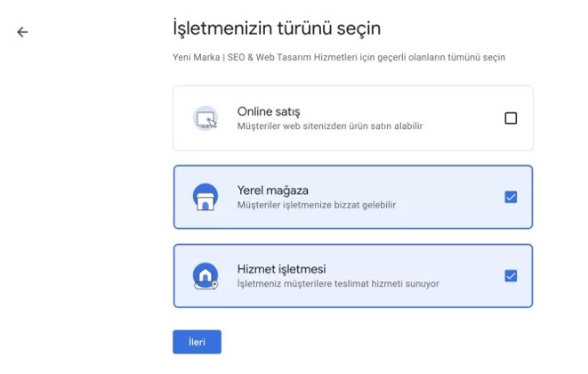Image resolution: width=588 pixels, height=374 pixels.
Task: Select the Online satış title text
Action: pos(268,111)
